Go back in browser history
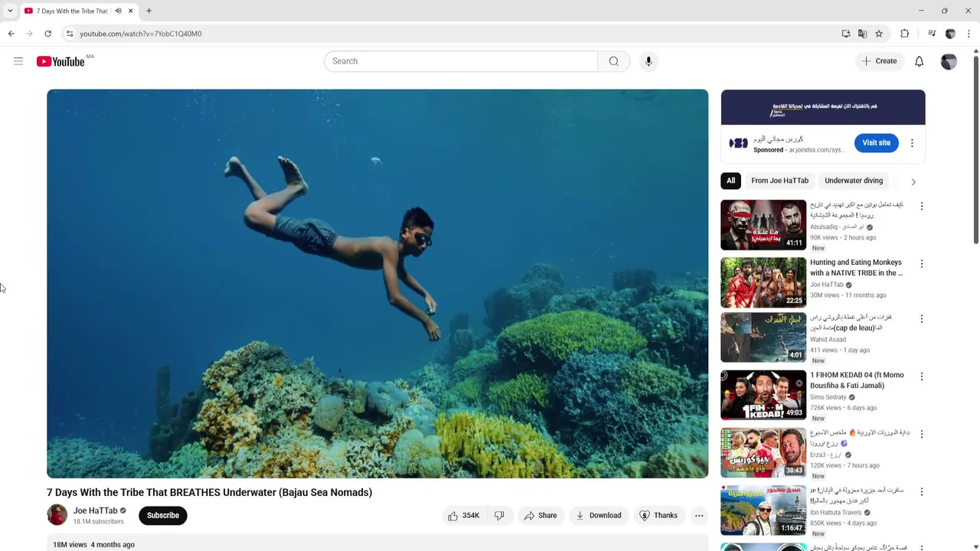Image resolution: width=980 pixels, height=551 pixels. 11,34
